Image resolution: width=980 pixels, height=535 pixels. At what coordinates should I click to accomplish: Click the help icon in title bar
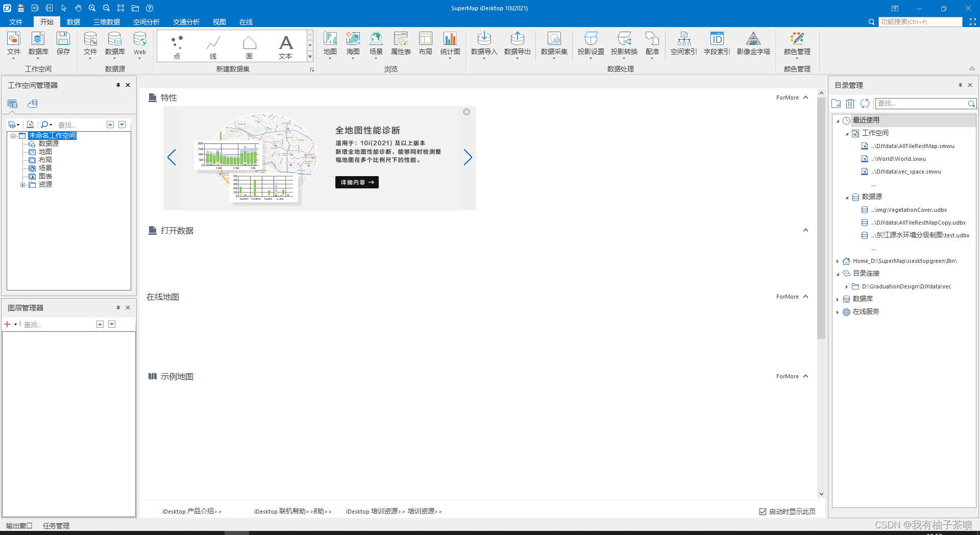150,8
